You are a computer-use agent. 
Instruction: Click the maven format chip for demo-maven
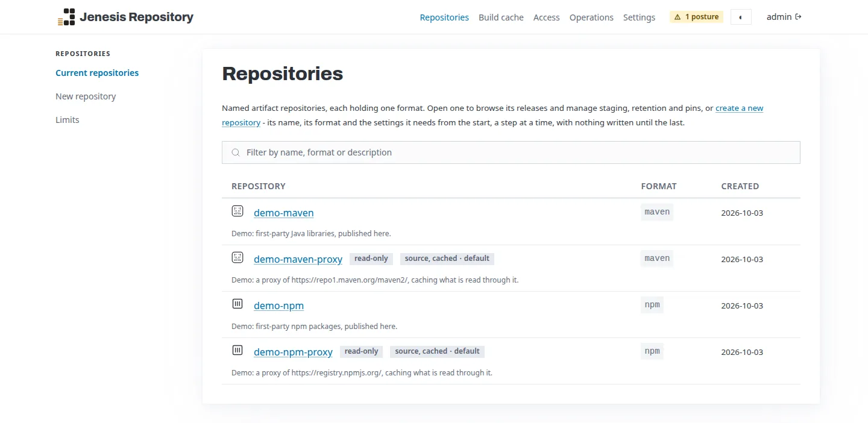[657, 212]
